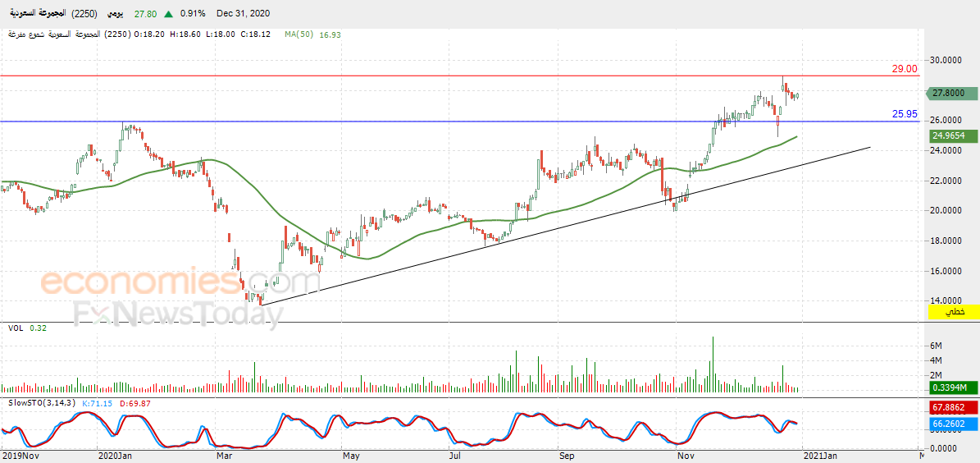
Task: Click the 2020Jan label on time axis
Action: coord(113,456)
